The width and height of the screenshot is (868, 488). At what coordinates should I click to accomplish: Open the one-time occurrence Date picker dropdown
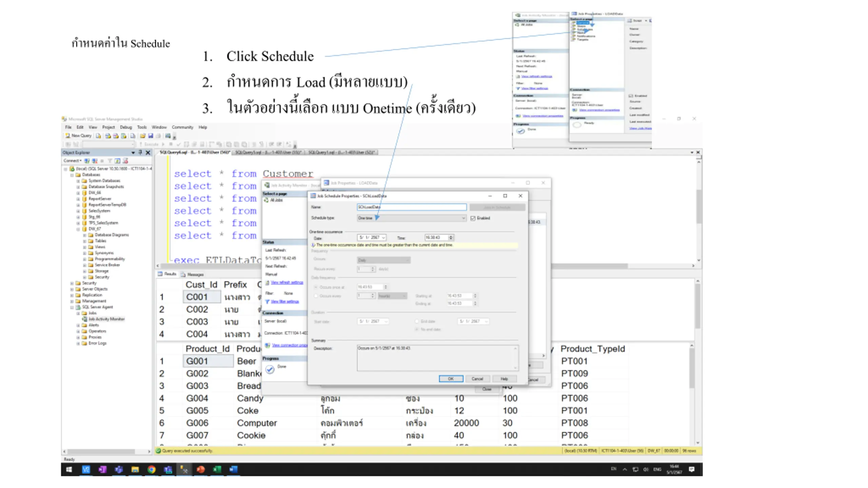pos(383,238)
